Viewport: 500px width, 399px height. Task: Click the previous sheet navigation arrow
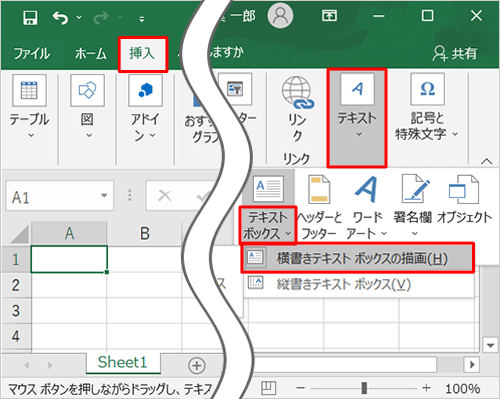pyautogui.click(x=27, y=365)
